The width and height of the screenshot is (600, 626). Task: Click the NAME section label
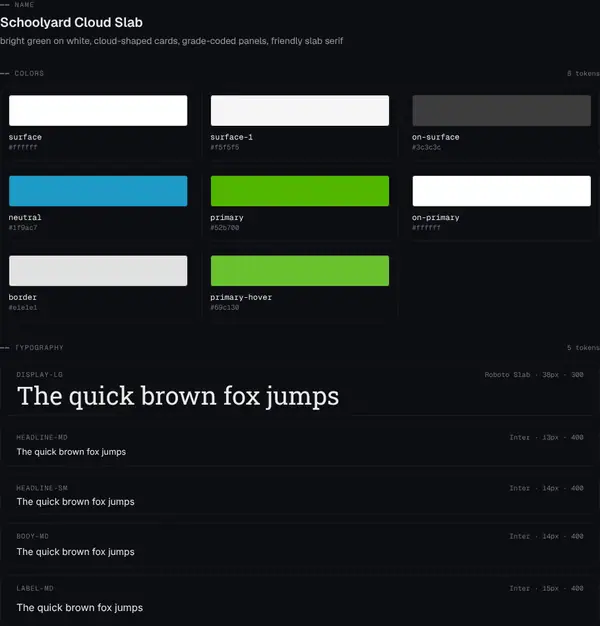[x=24, y=5]
